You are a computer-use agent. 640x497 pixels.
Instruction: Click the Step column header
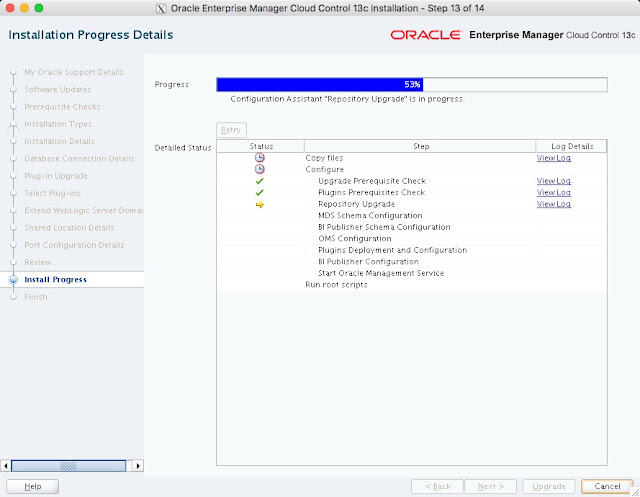point(420,146)
